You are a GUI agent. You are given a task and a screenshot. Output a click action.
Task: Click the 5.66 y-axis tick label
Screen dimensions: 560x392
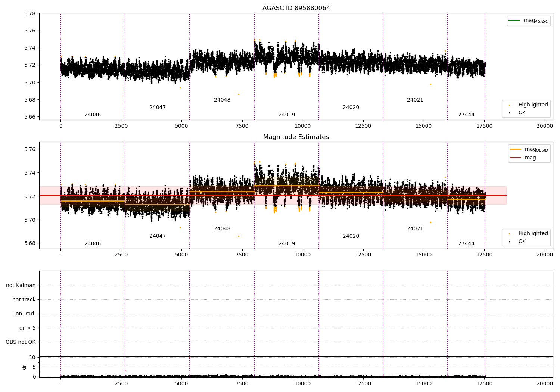pos(29,117)
